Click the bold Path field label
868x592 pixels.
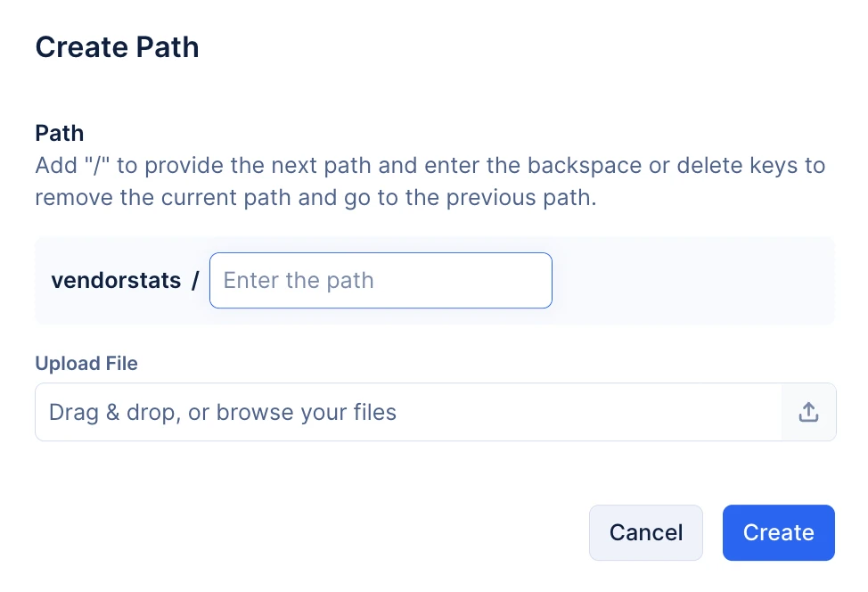pos(59,134)
